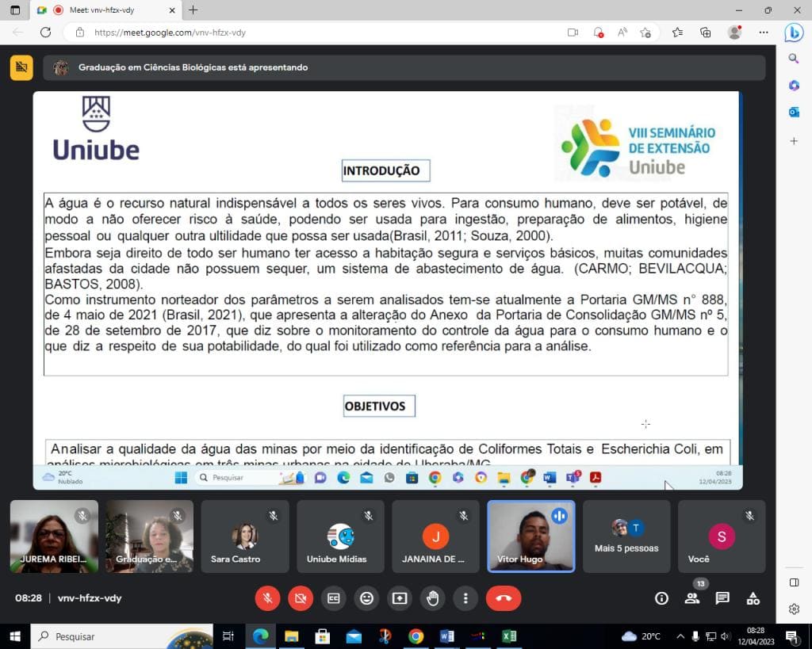Open taskbar volume control speaker icon
812x649 pixels.
(726, 636)
